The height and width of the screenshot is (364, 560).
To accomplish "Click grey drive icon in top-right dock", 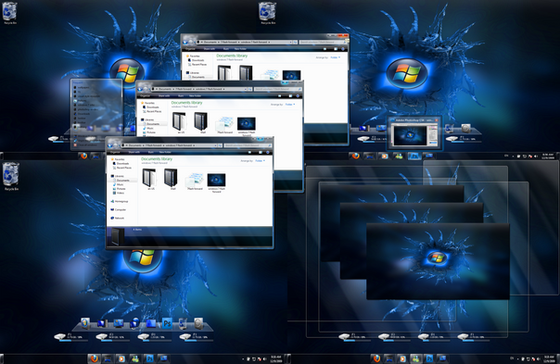I will point(466,128).
